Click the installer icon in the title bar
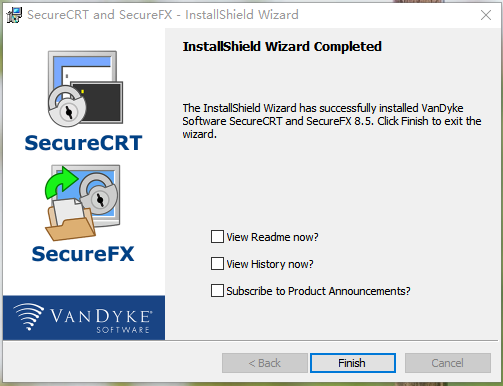The image size is (503, 386). [14, 15]
